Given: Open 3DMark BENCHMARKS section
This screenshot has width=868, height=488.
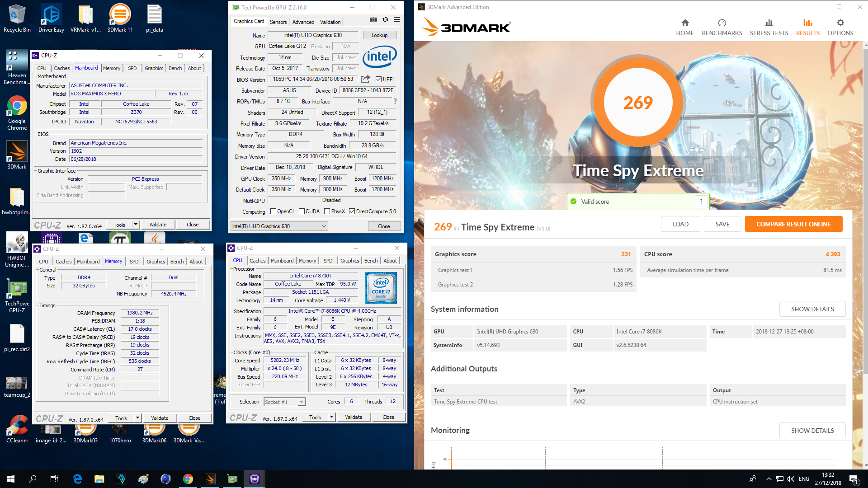Looking at the screenshot, I should pos(722,28).
